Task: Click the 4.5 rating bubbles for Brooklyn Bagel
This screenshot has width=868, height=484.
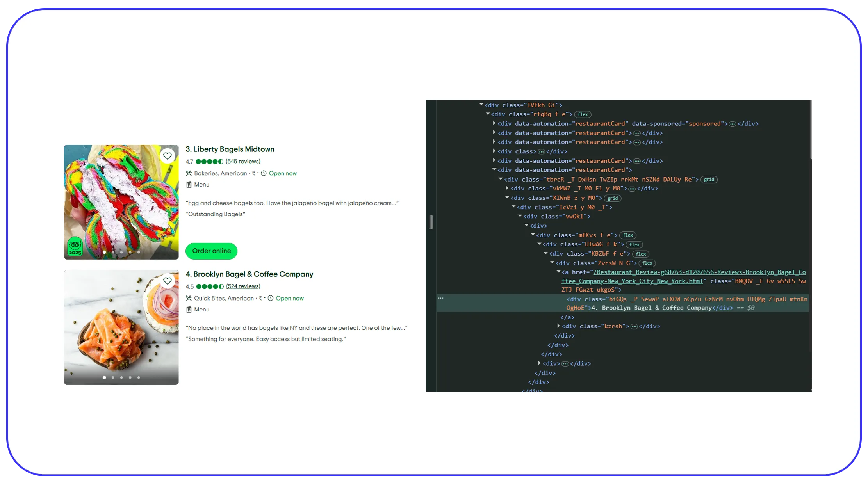Action: tap(210, 286)
